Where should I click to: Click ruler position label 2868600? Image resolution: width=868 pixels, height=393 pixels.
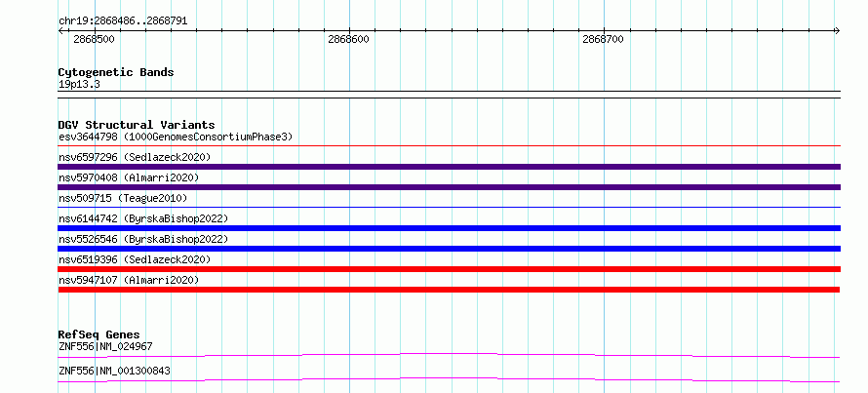(349, 39)
